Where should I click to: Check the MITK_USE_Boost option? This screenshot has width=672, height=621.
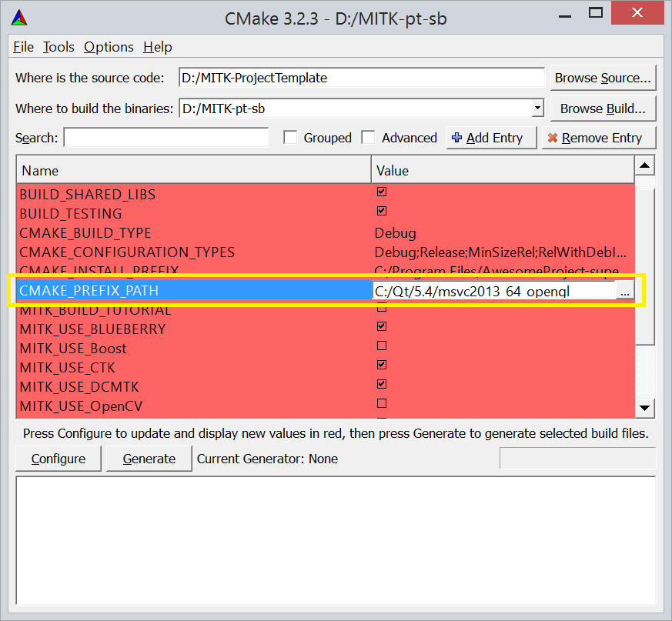(381, 346)
